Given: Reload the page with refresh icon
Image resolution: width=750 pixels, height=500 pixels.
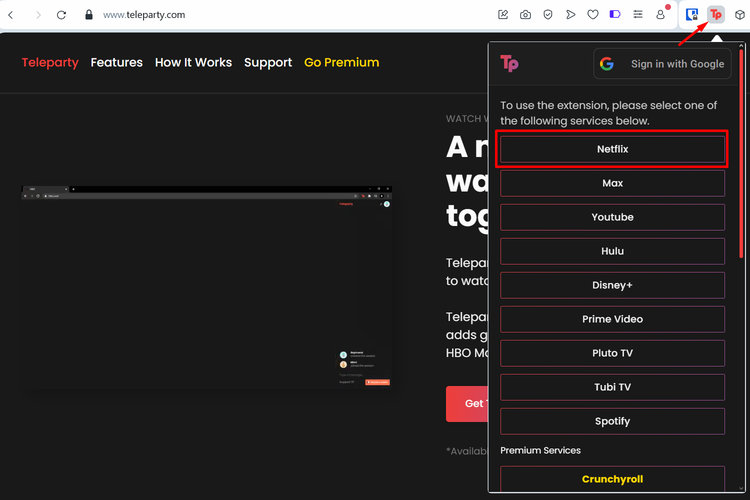Looking at the screenshot, I should [x=61, y=15].
